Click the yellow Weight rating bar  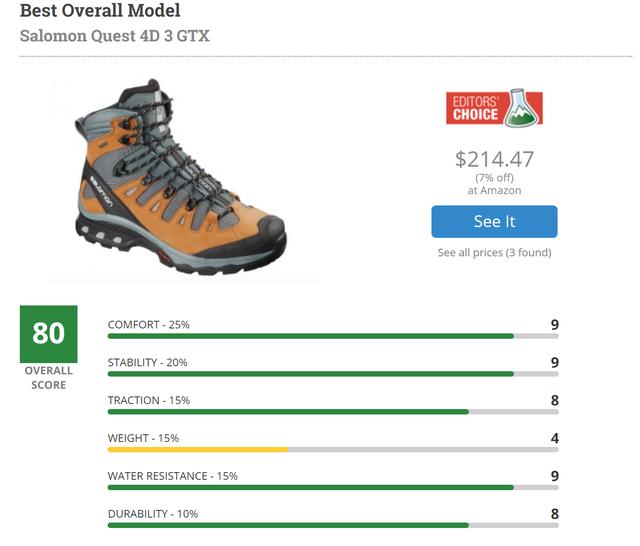tap(198, 450)
